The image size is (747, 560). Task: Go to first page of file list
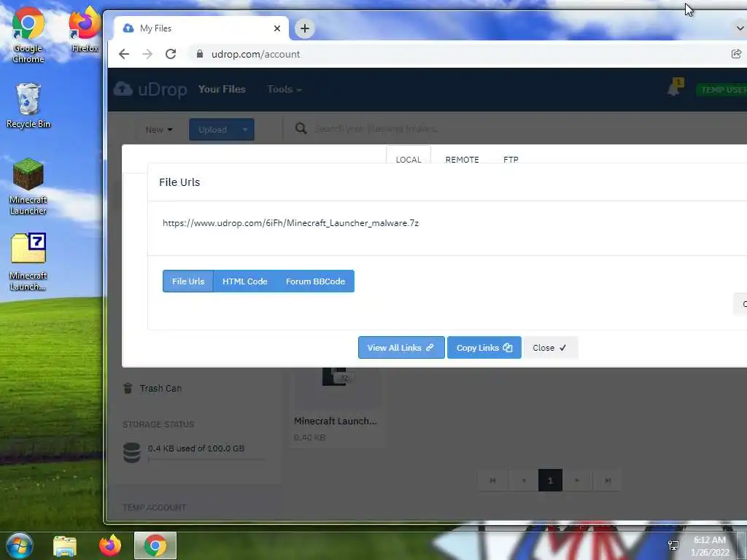(x=492, y=480)
